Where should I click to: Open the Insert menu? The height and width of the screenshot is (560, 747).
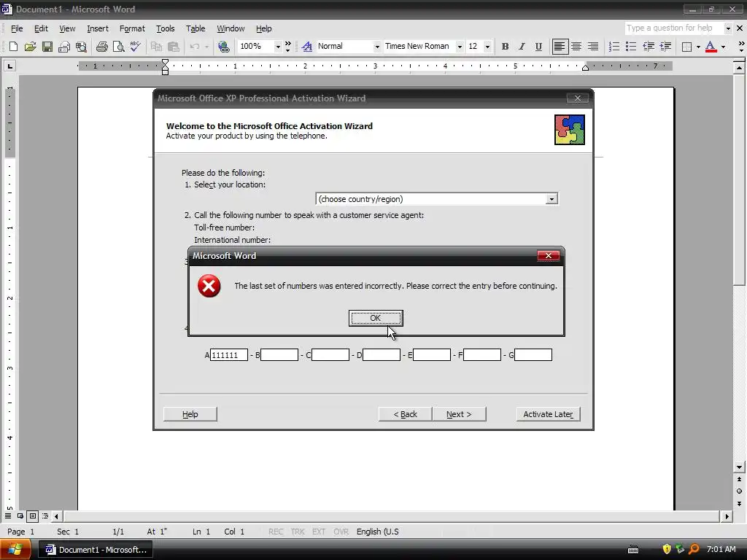coord(98,28)
